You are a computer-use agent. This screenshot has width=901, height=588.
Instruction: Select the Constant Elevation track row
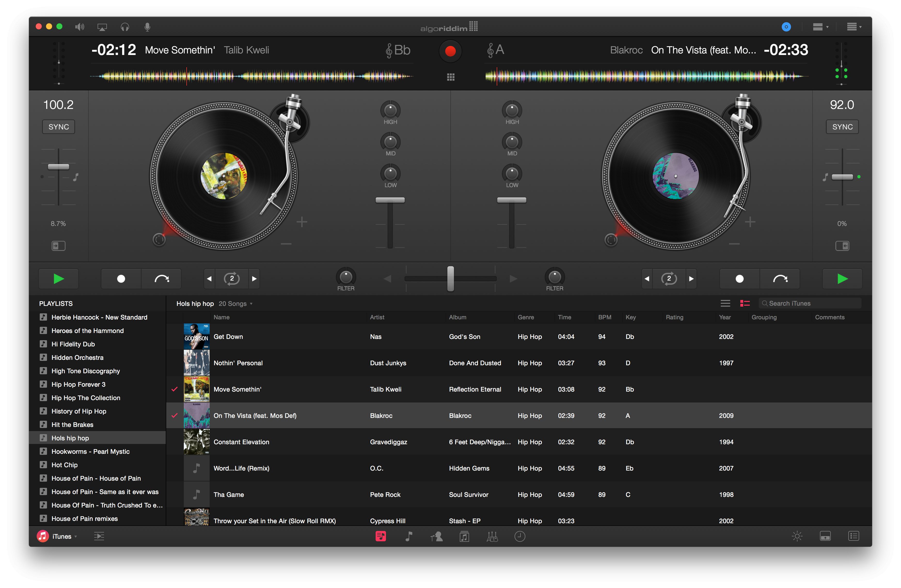(519, 442)
